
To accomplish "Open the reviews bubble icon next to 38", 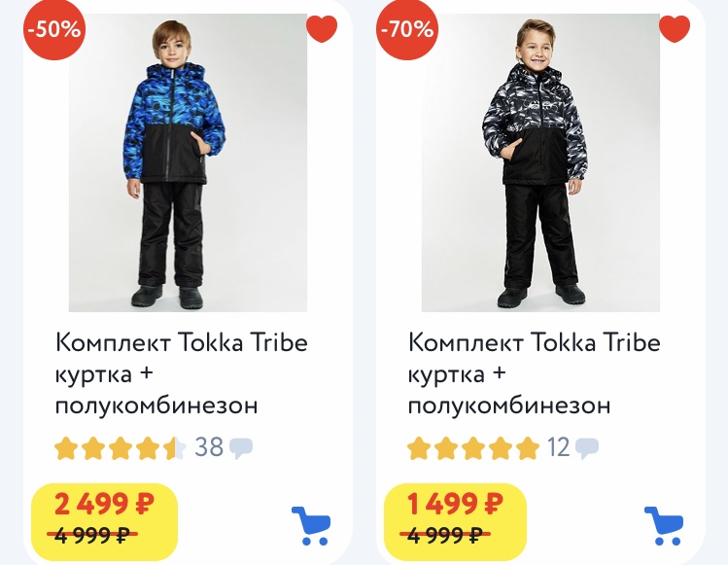I will (x=241, y=448).
